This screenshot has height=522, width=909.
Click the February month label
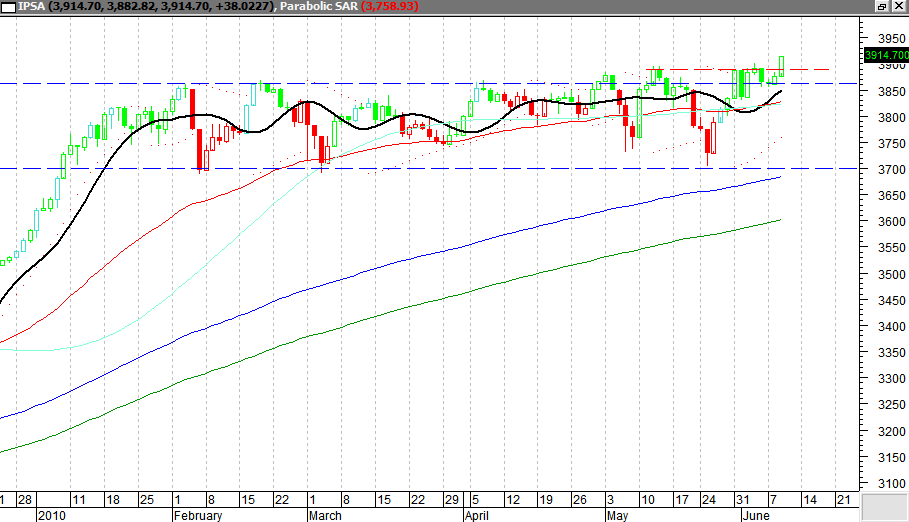point(198,516)
